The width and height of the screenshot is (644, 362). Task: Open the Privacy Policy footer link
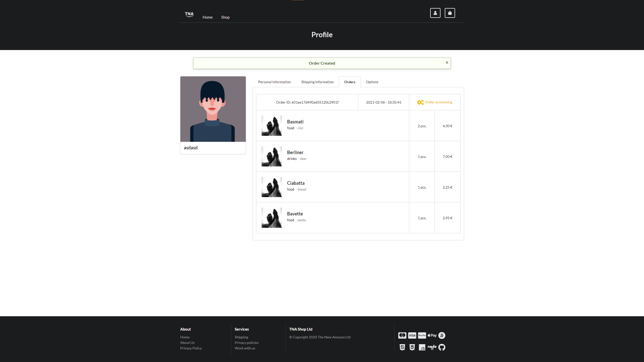click(191, 348)
